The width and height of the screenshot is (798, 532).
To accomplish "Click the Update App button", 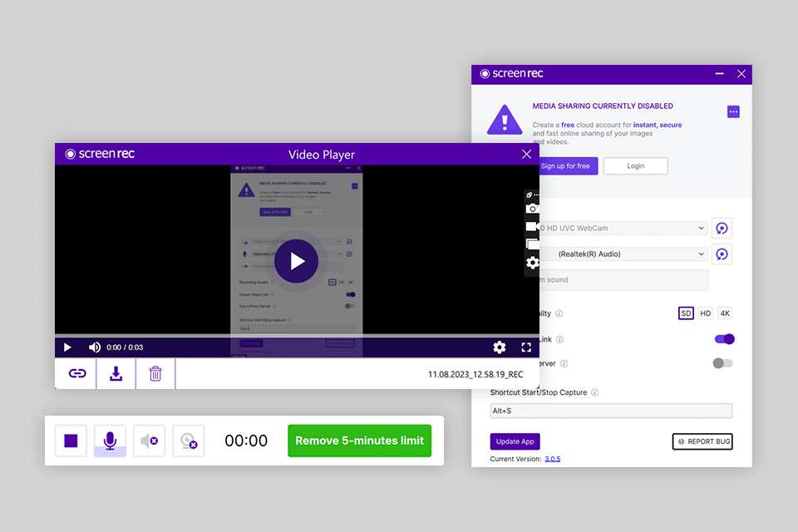I will coord(515,441).
